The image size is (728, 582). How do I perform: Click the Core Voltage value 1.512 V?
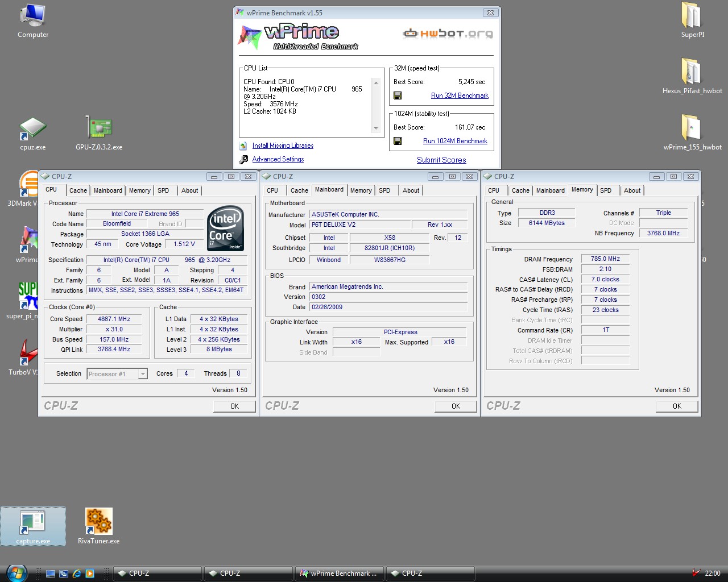click(x=184, y=244)
